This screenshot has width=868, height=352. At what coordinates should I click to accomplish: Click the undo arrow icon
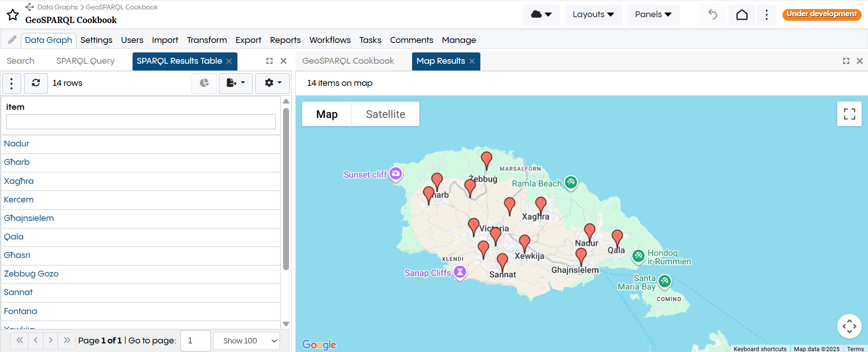713,15
